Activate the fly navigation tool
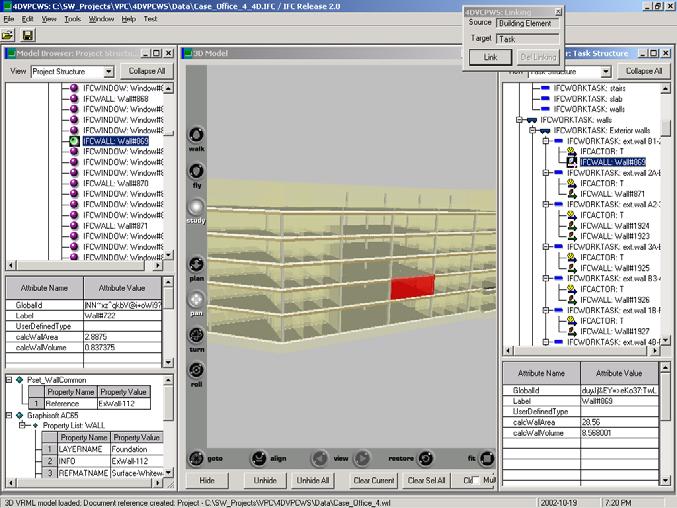This screenshot has height=508, width=677. (196, 171)
